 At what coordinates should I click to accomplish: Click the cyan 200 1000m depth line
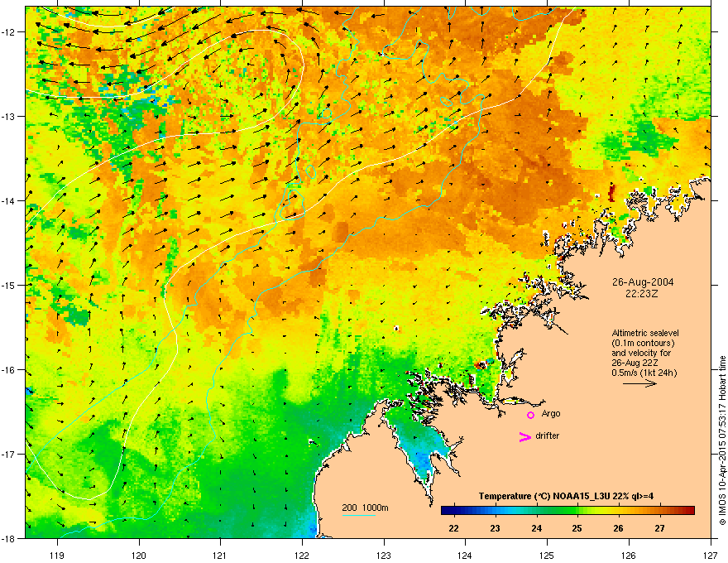click(359, 515)
